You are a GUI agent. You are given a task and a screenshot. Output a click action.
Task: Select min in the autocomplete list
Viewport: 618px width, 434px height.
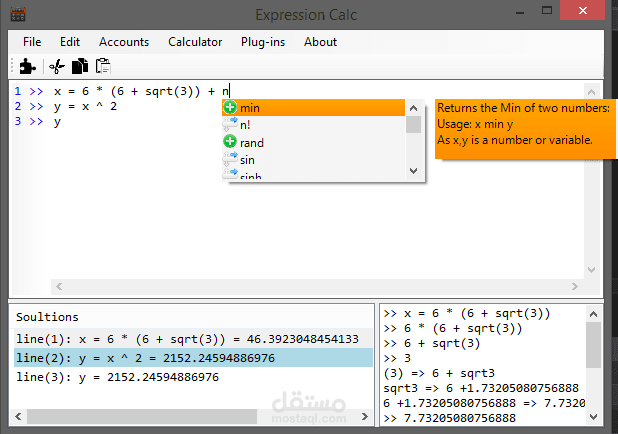tap(314, 108)
